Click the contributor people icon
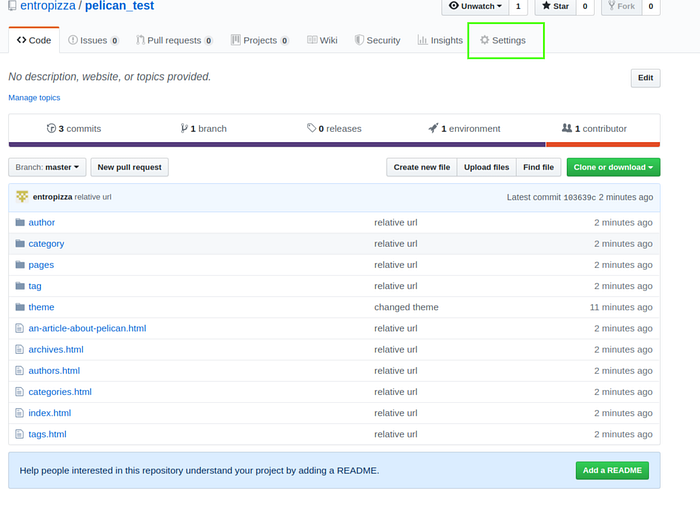Image resolution: width=700 pixels, height=514 pixels. tap(567, 128)
